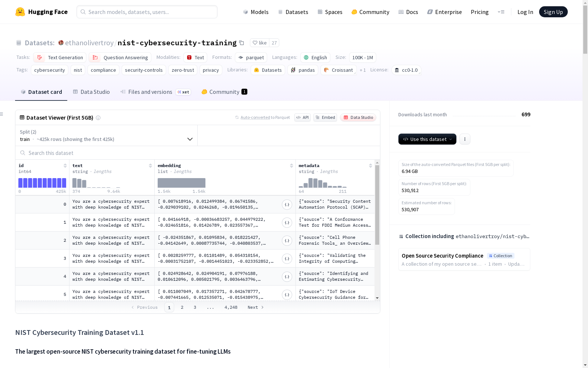Image resolution: width=588 pixels, height=368 pixels.
Task: Toggle the left sidebar menu icon
Action: click(2, 114)
